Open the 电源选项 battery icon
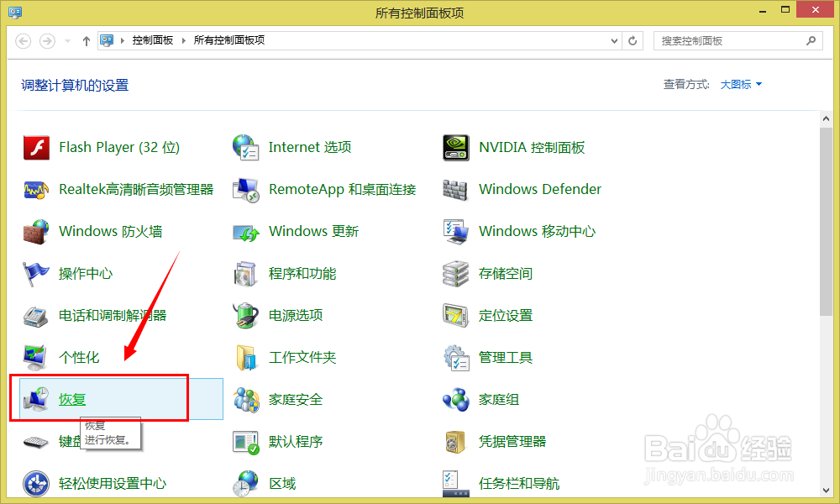 pyautogui.click(x=246, y=316)
